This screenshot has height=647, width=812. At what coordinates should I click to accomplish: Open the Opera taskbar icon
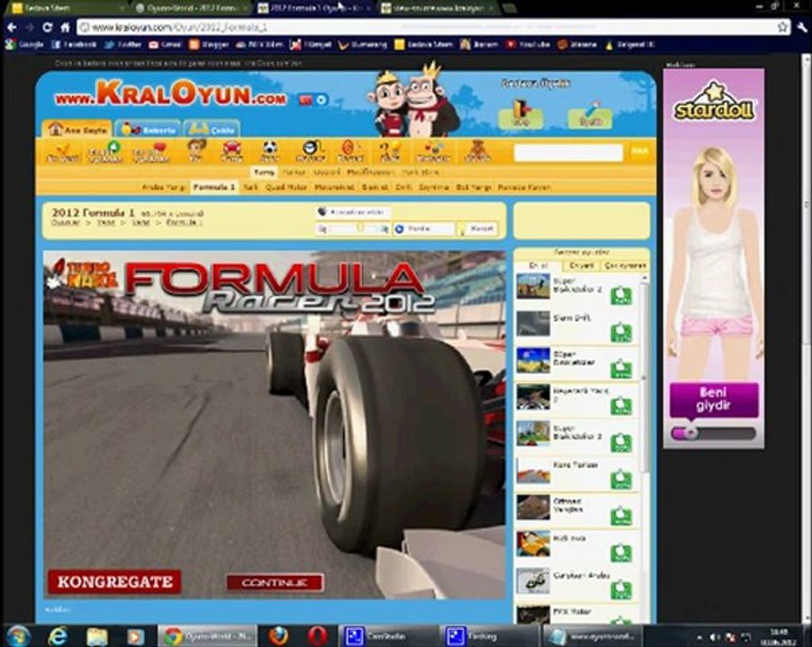tap(317, 635)
